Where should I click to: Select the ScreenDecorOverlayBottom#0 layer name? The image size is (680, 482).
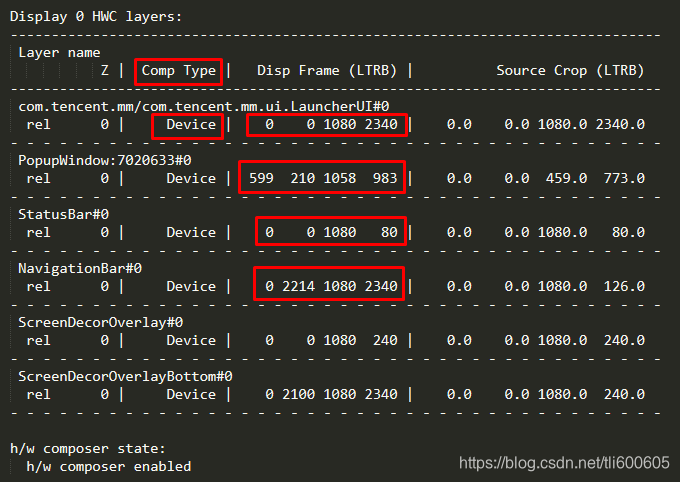coord(125,376)
